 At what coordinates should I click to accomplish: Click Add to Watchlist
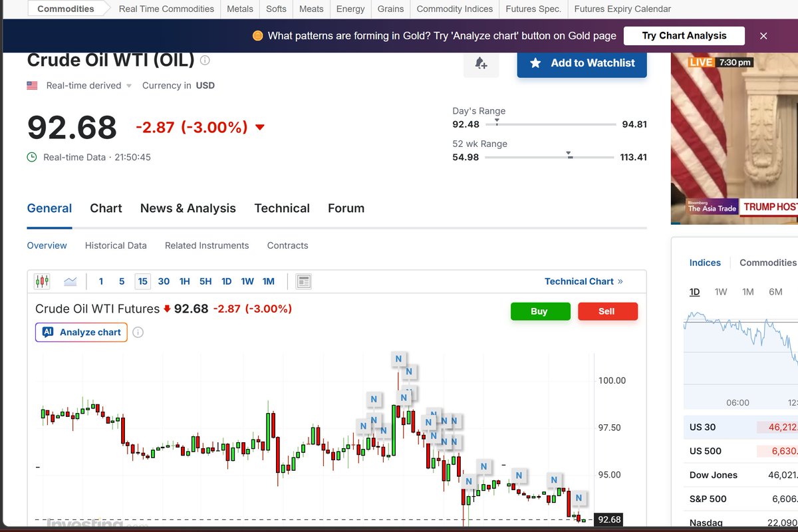(582, 63)
